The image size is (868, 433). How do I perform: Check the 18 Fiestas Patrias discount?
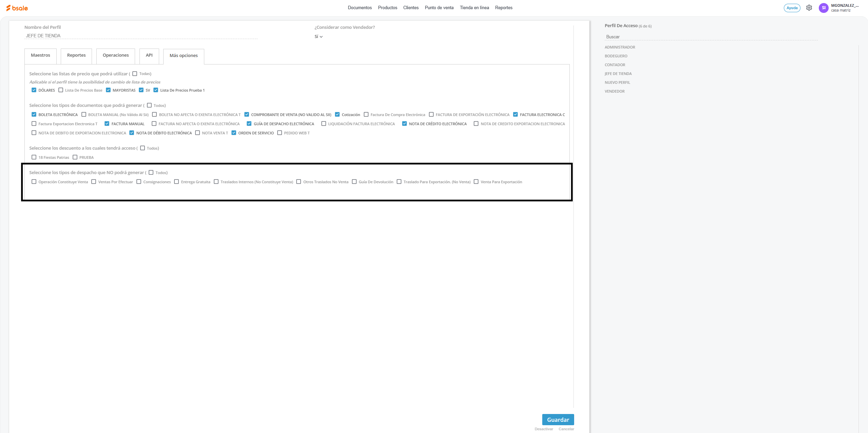34,157
